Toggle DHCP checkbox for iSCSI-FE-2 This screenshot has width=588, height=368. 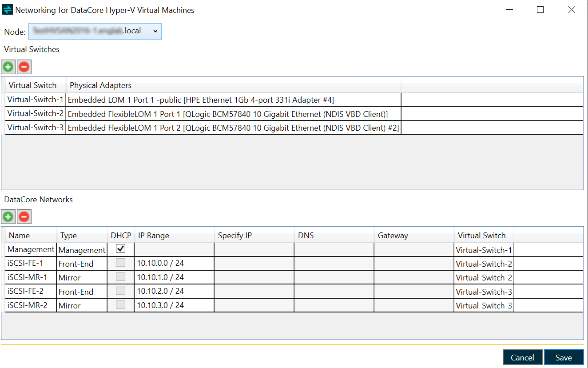click(x=120, y=291)
